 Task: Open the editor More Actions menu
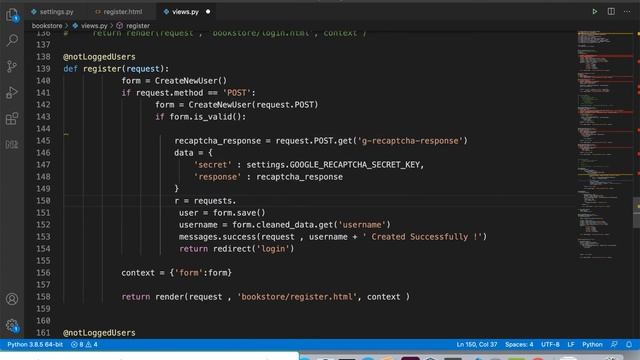[627, 12]
